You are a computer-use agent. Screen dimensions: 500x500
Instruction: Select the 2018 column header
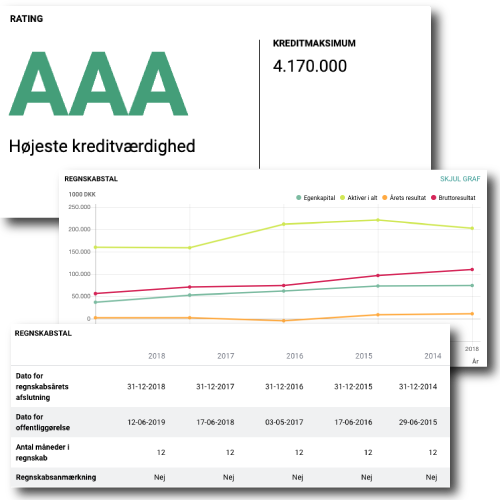coord(157,356)
